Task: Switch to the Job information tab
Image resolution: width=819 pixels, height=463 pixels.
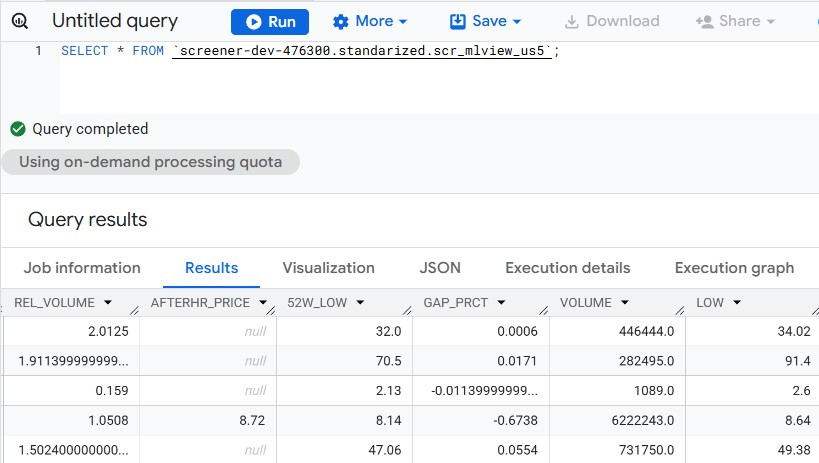Action: pos(82,268)
